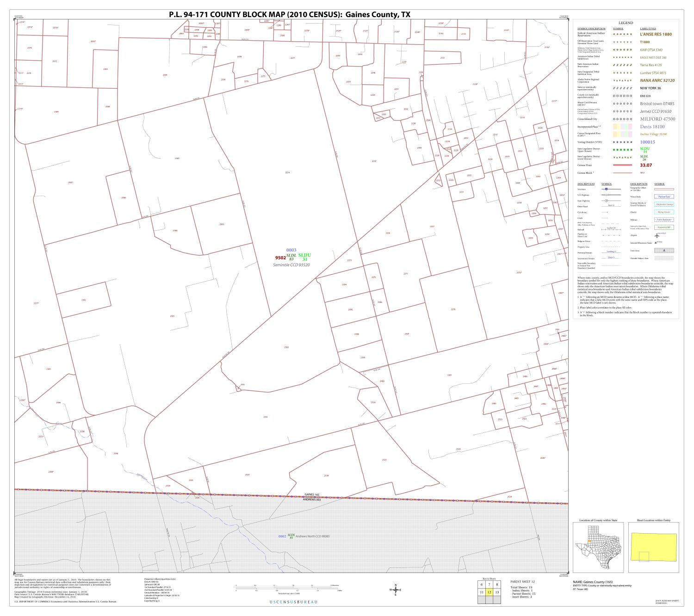Screen dimensions: 694x616
Task: Click the U.S. Census Bureau logo text
Action: click(x=292, y=602)
